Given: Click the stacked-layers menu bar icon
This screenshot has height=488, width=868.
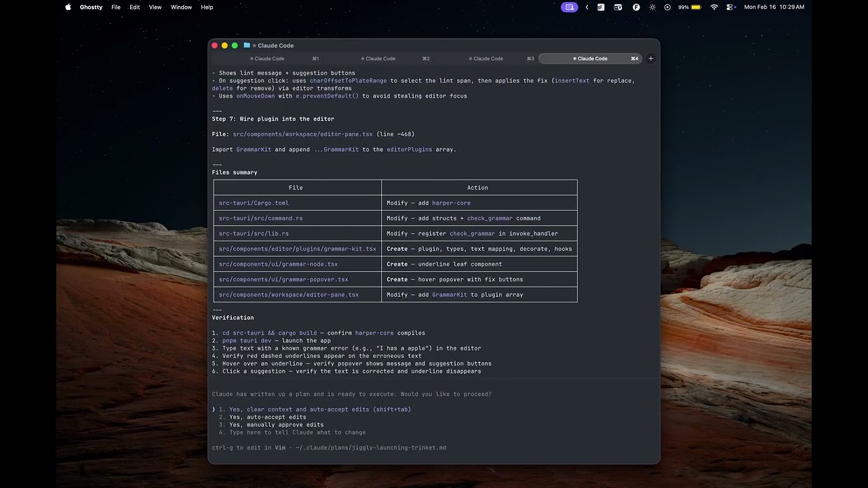Looking at the screenshot, I should 601,7.
